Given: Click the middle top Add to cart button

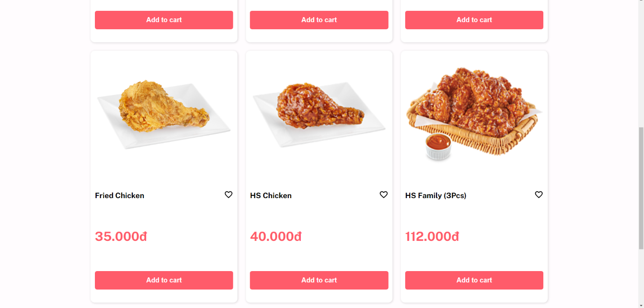Looking at the screenshot, I should pyautogui.click(x=319, y=20).
